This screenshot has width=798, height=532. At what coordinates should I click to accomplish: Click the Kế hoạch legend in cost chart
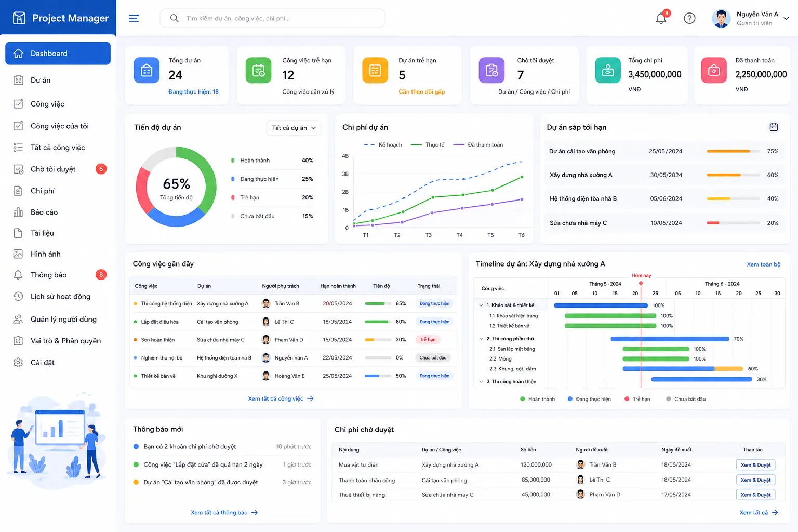pyautogui.click(x=383, y=145)
